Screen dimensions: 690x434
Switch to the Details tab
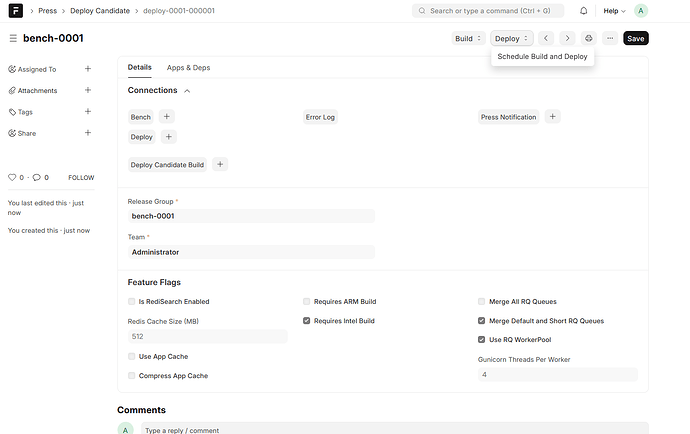139,67
